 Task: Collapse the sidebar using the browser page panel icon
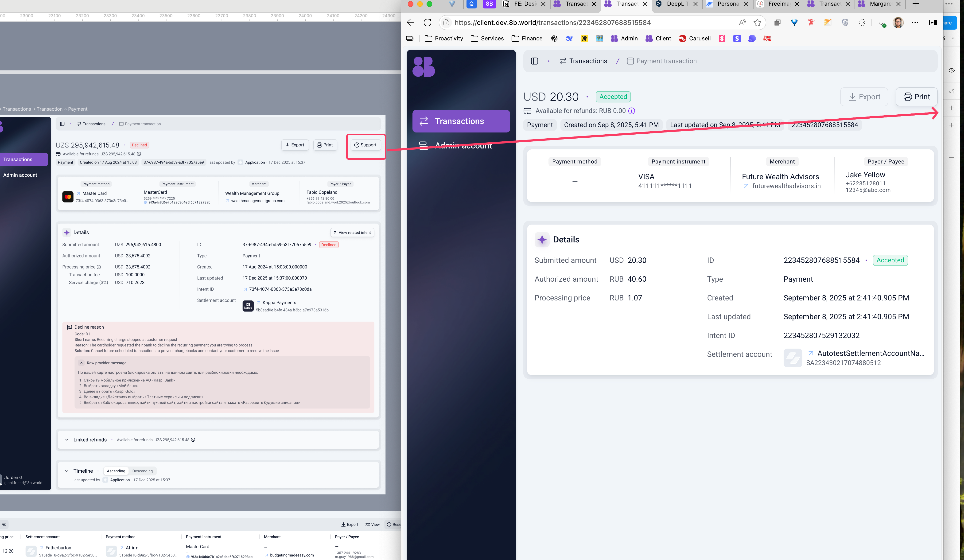pyautogui.click(x=534, y=61)
